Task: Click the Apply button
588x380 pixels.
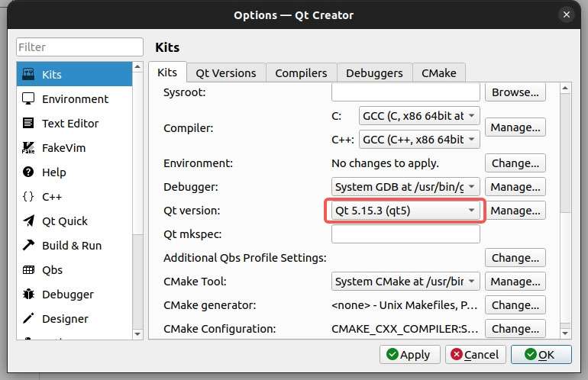Action: 408,355
